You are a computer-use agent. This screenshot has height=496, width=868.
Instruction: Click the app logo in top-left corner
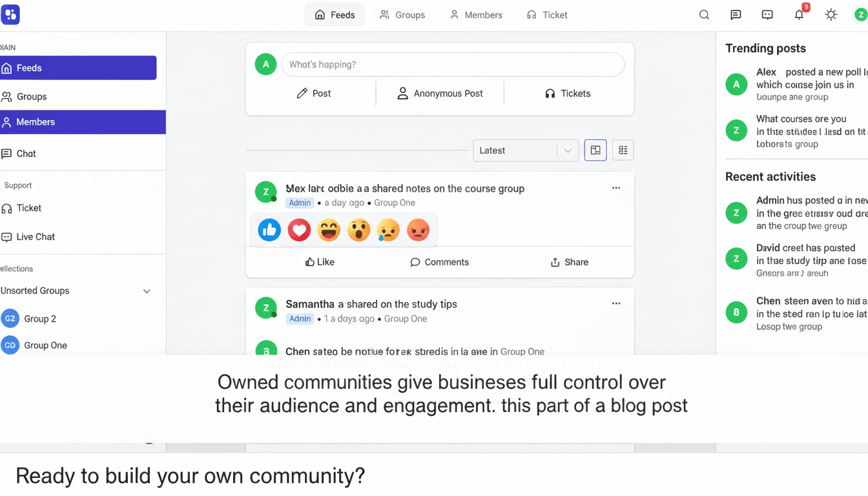point(10,14)
